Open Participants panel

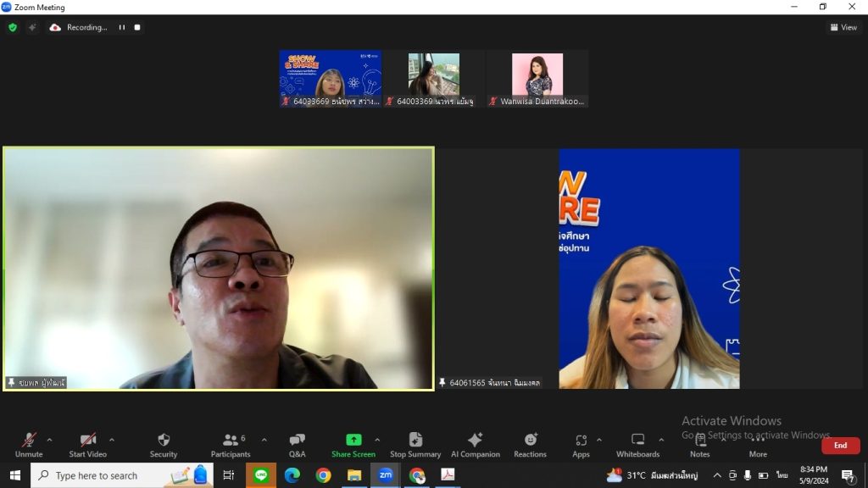231,446
